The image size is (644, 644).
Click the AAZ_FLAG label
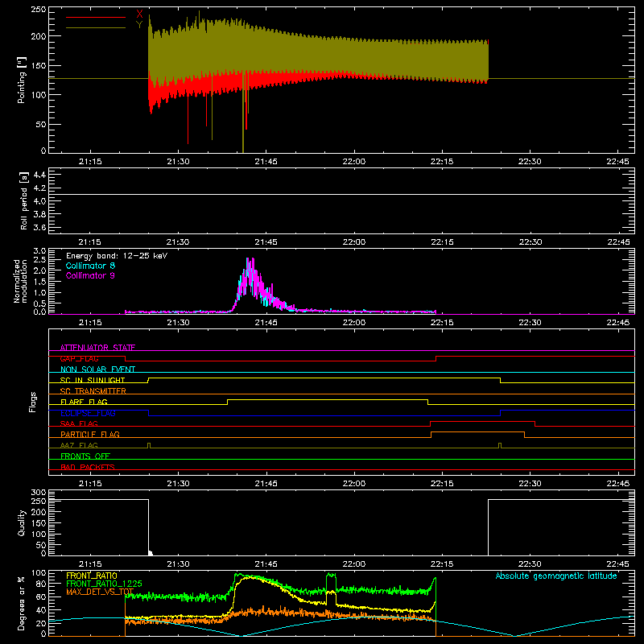79,445
